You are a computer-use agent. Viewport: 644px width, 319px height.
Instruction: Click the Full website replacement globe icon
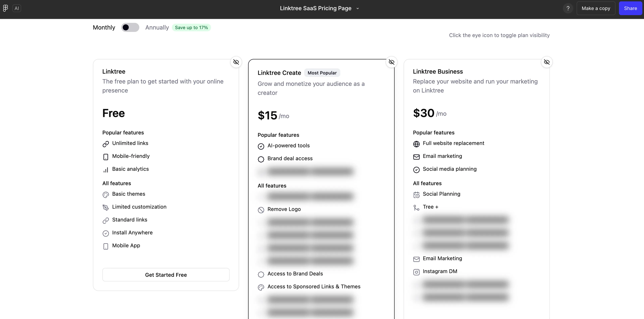[416, 144]
